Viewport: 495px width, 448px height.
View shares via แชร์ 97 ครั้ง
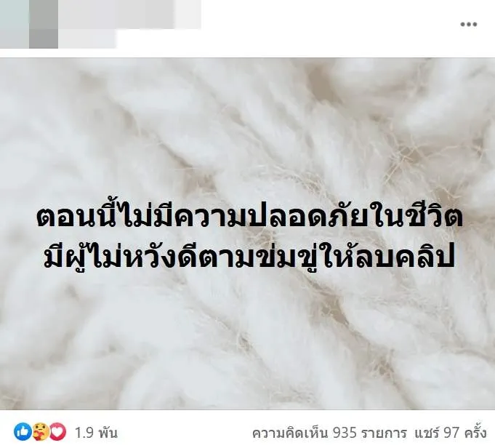click(x=451, y=433)
